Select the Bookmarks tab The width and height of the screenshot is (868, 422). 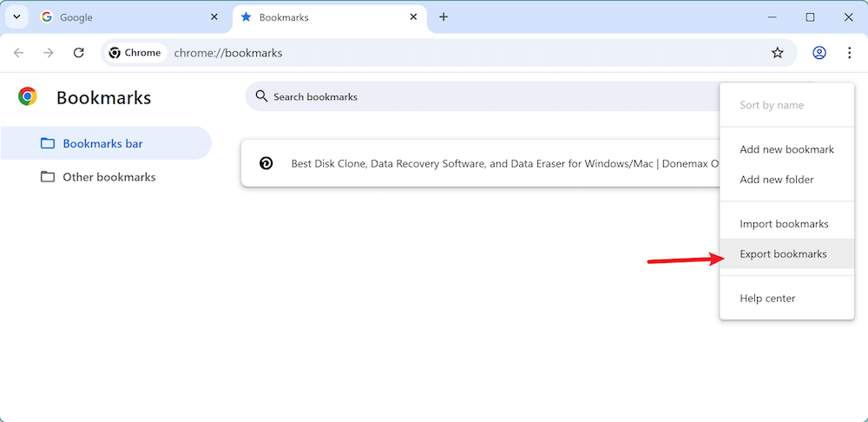[x=330, y=17]
